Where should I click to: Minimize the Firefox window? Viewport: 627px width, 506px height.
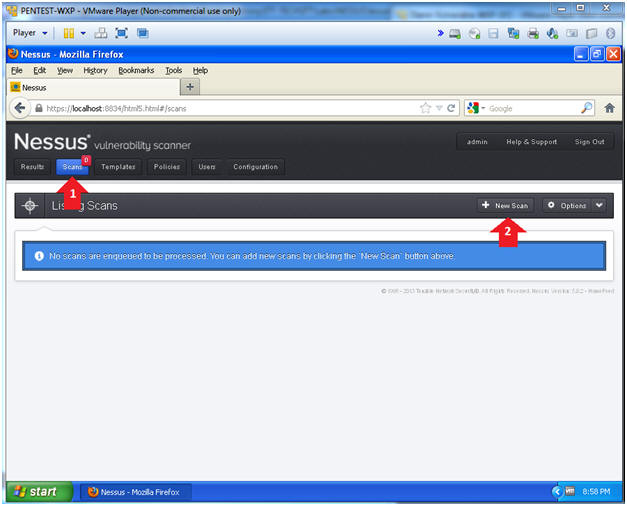click(x=581, y=54)
